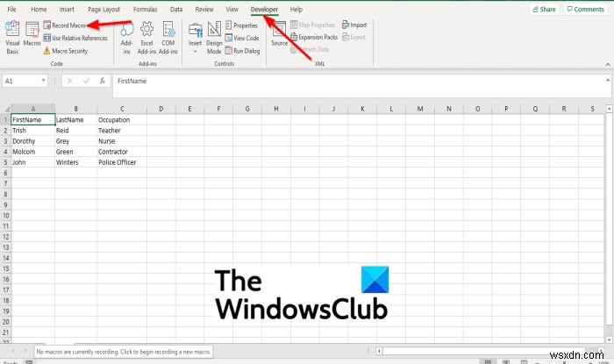Select column M header
The image size is (614, 364).
point(420,109)
